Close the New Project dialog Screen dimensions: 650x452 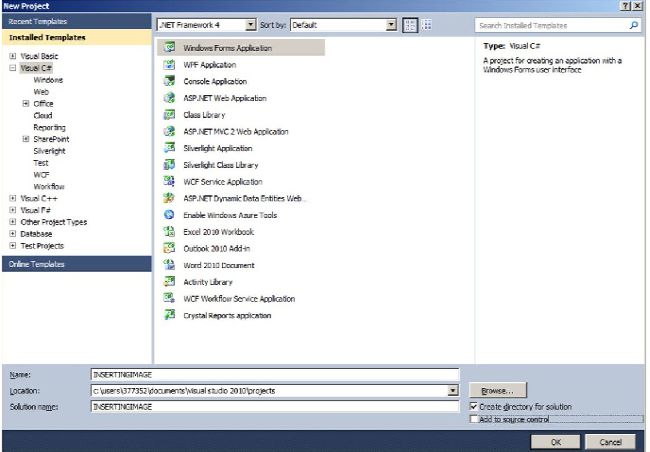(638, 6)
